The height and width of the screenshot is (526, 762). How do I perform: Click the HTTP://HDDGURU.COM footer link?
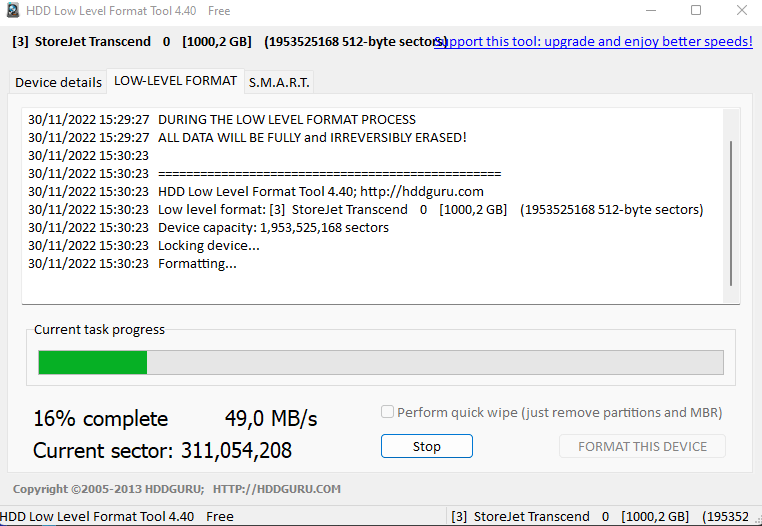pyautogui.click(x=277, y=489)
